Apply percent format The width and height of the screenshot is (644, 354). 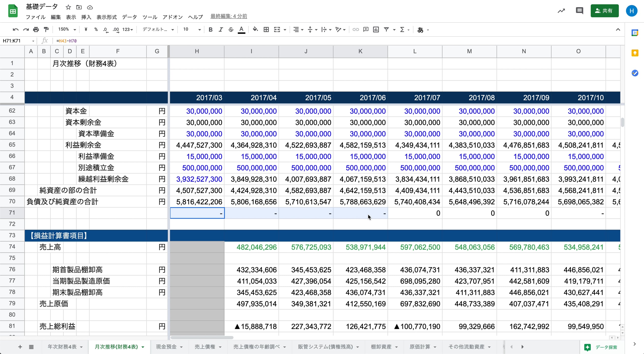(x=96, y=29)
